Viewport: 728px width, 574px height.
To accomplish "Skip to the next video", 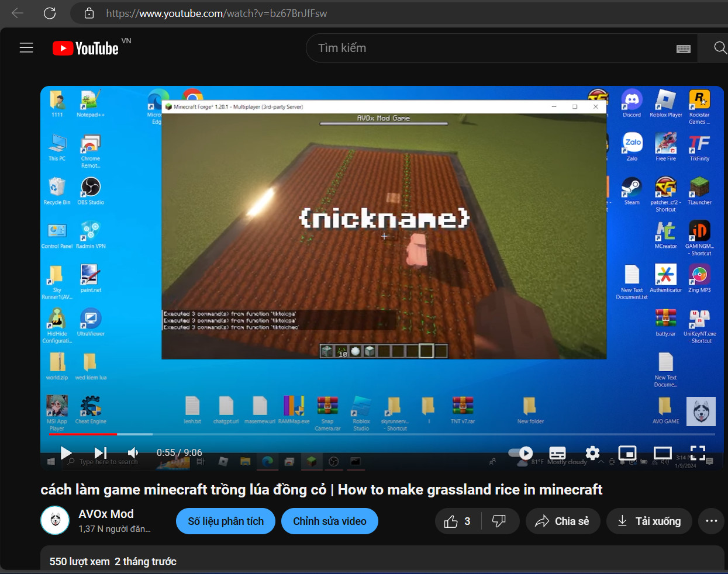I will pyautogui.click(x=101, y=452).
